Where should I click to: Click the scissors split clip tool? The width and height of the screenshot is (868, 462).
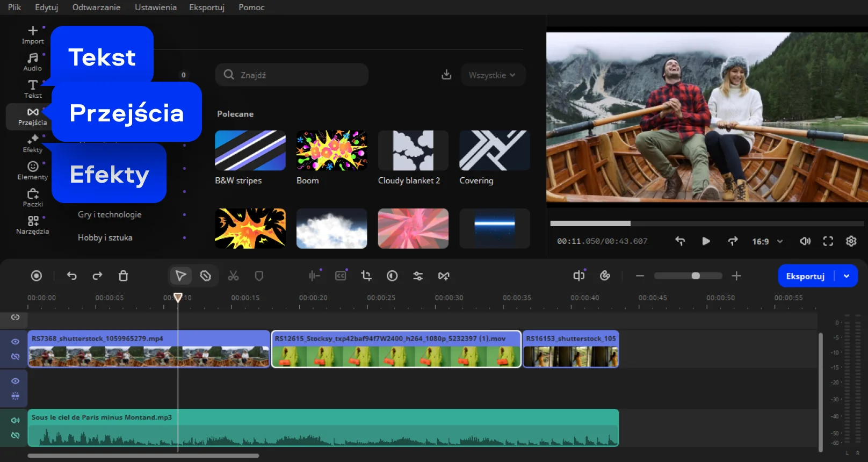(233, 276)
